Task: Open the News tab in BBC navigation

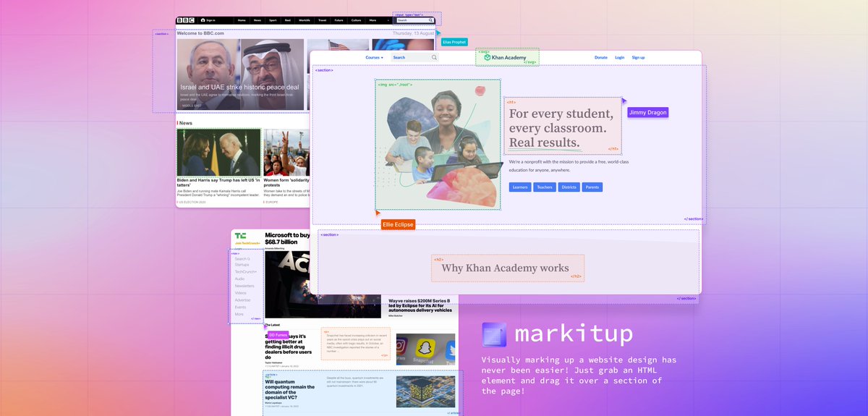Action: pos(258,20)
